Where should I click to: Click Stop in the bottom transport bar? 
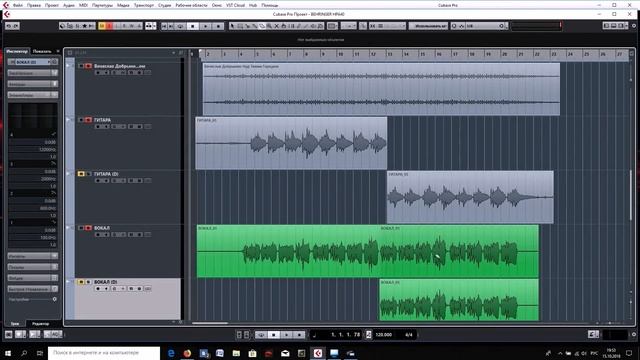274,335
